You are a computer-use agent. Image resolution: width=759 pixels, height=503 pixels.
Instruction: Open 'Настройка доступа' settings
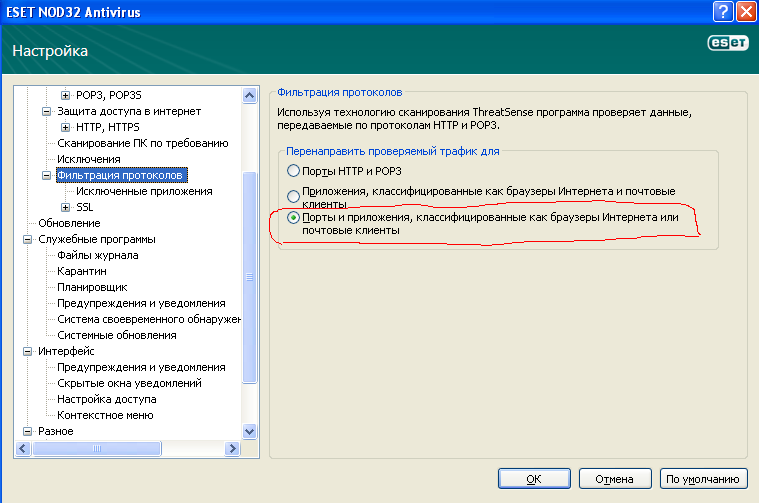click(x=106, y=399)
